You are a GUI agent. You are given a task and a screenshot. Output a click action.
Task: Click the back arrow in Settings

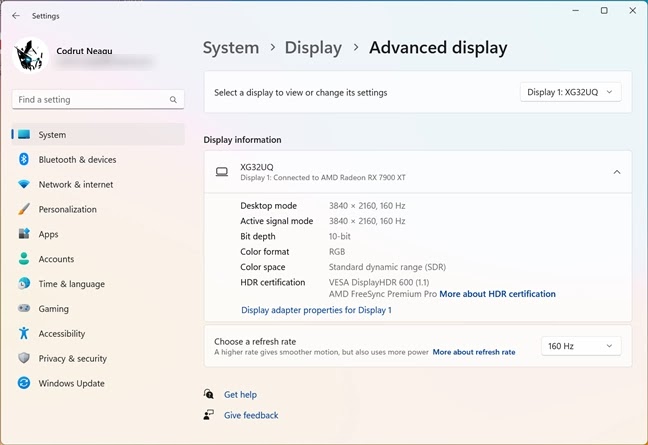point(15,16)
